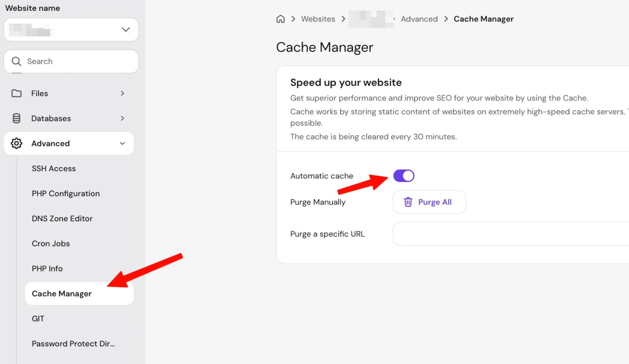Click the Advanced menu label

point(51,143)
